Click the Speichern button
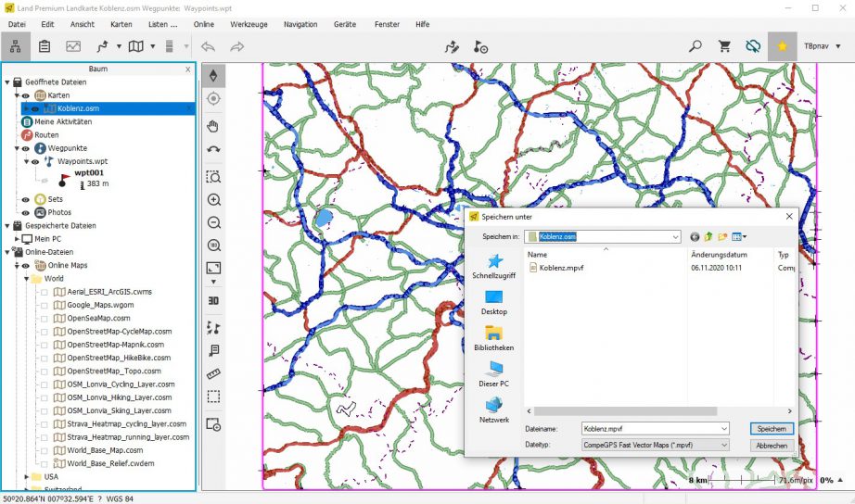This screenshot has width=855, height=504. point(772,429)
